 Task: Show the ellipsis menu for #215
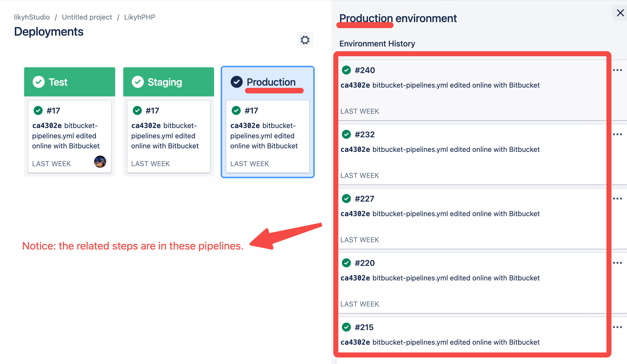tap(617, 327)
